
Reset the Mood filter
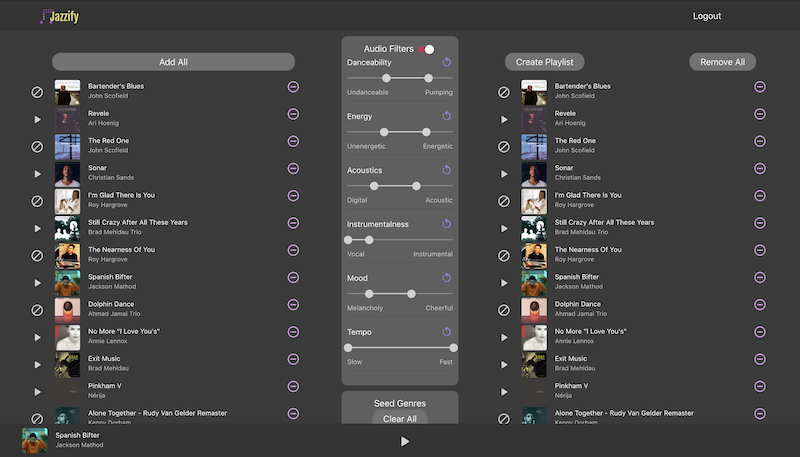pyautogui.click(x=447, y=278)
